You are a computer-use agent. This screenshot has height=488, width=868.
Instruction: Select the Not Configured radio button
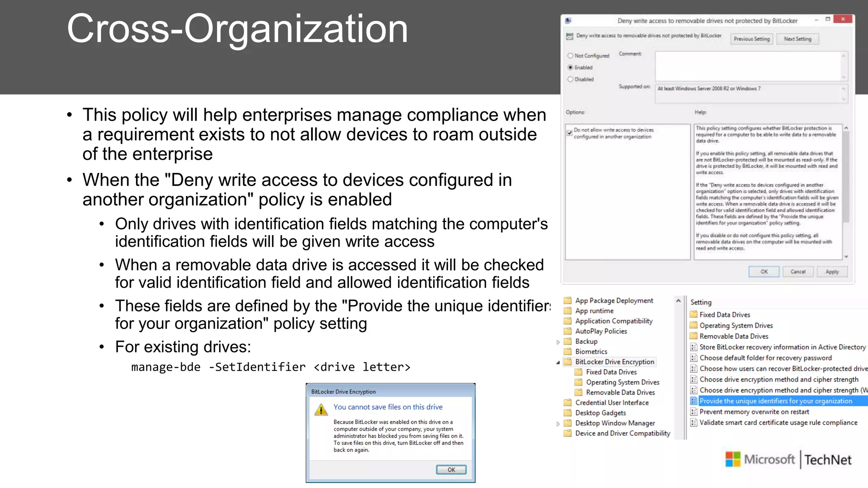pyautogui.click(x=570, y=55)
